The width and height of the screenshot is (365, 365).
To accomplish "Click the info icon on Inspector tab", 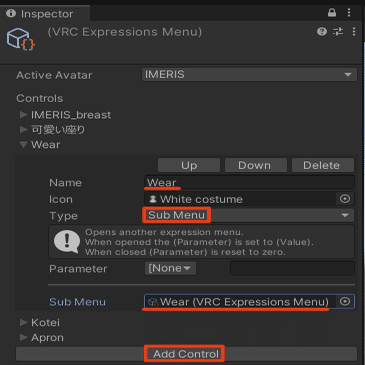I will pos(11,13).
